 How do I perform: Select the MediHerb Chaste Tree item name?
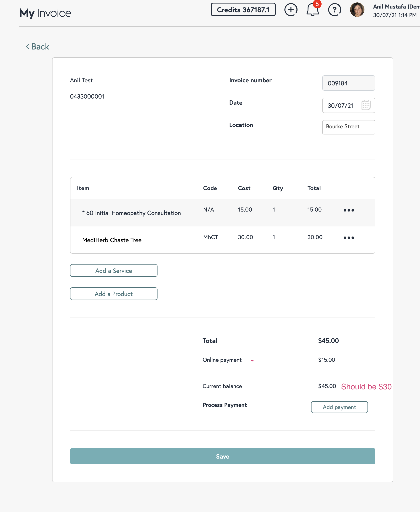[x=112, y=240]
